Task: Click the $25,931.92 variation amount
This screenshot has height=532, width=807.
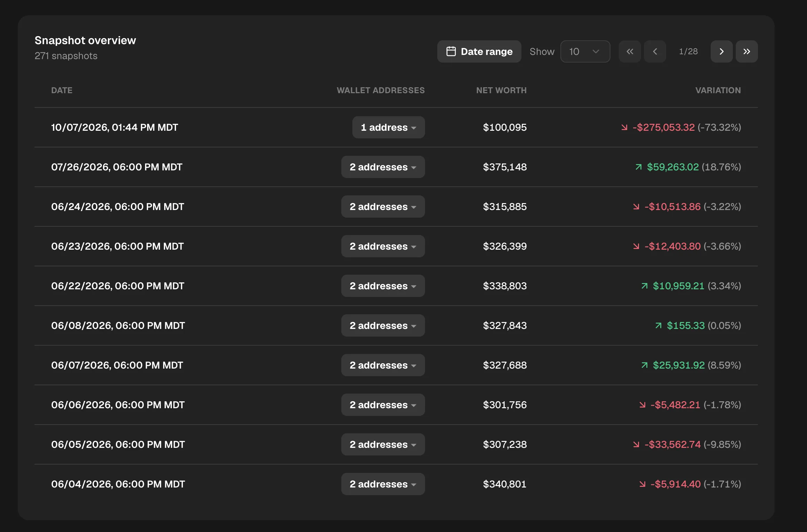Action: pos(679,365)
